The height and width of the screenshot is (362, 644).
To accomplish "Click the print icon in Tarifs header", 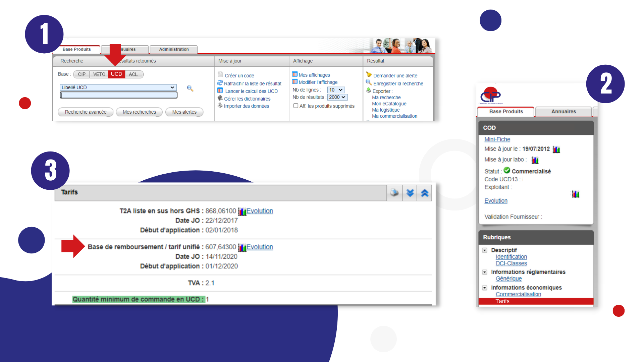I will 394,193.
